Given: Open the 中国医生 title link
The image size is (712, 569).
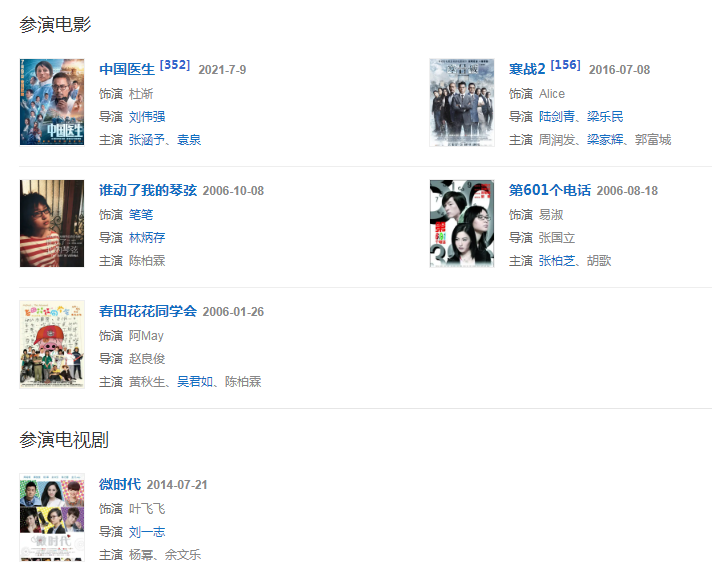Looking at the screenshot, I should (127, 69).
